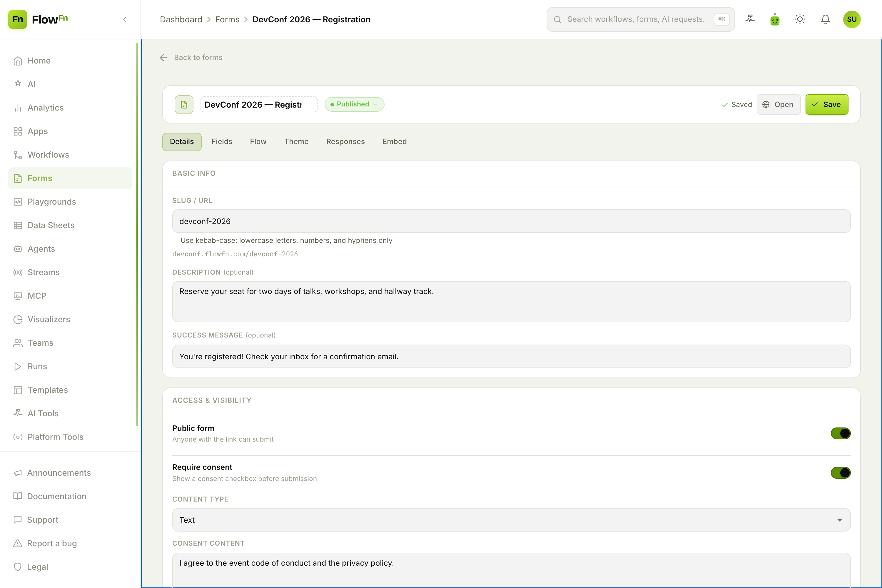
Task: Open Platform Tools in the sidebar
Action: coord(70,437)
